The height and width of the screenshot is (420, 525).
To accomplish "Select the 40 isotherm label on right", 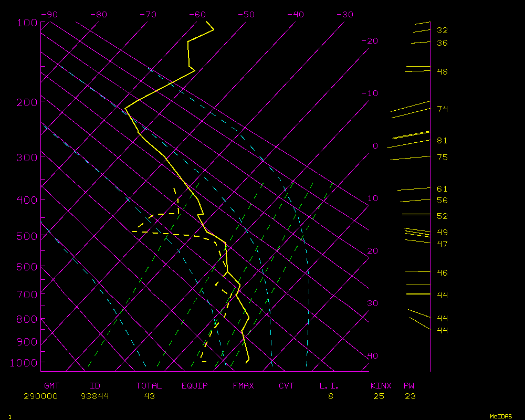I will 372,356.
